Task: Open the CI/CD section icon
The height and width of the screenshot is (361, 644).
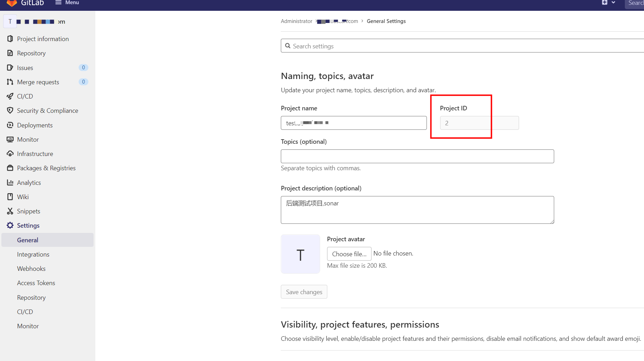Action: tap(10, 96)
